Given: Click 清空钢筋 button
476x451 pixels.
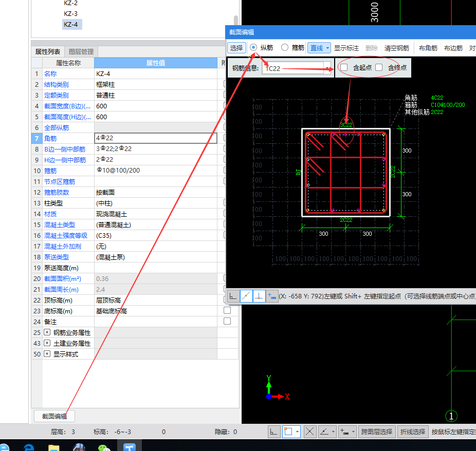Looking at the screenshot, I should point(397,48).
